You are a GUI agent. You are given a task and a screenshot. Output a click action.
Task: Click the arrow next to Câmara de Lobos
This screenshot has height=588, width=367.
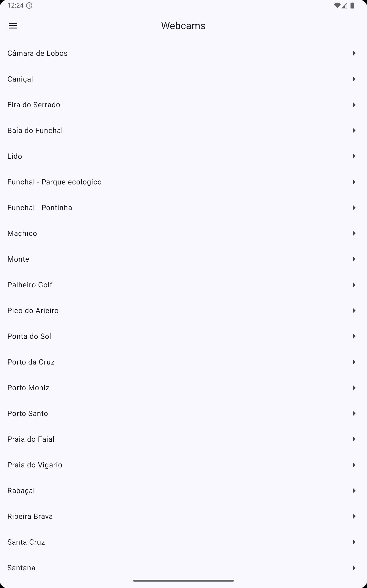coord(354,53)
